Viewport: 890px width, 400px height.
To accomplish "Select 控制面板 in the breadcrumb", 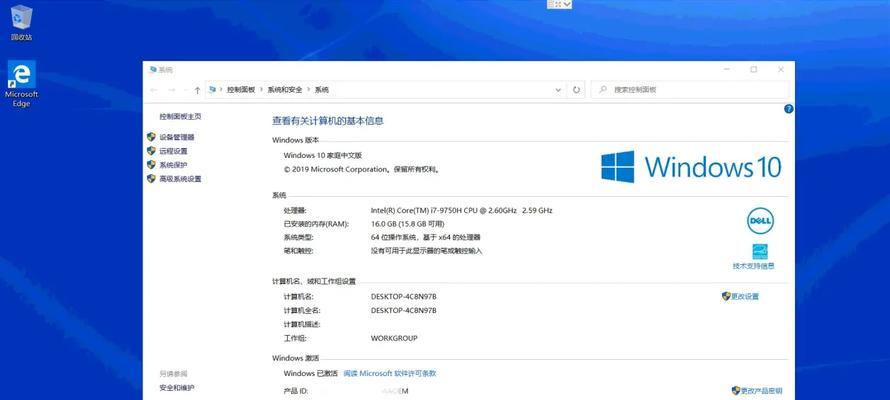I will 241,90.
